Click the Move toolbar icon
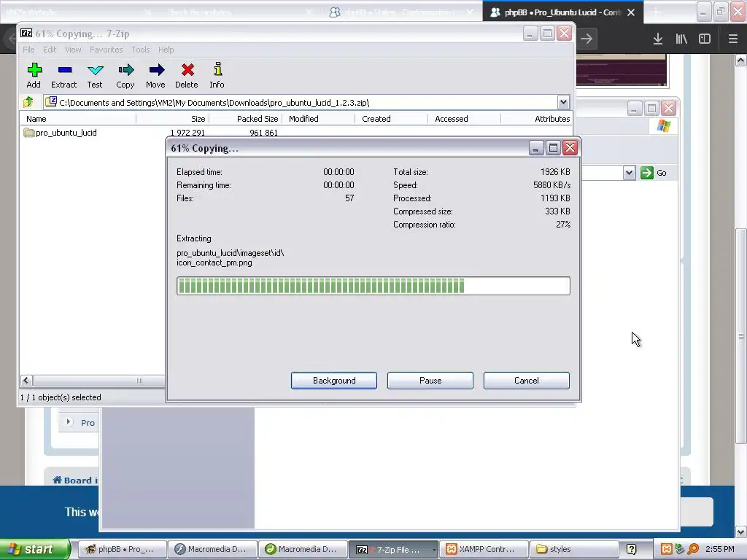This screenshot has width=747, height=560. pyautogui.click(x=156, y=75)
